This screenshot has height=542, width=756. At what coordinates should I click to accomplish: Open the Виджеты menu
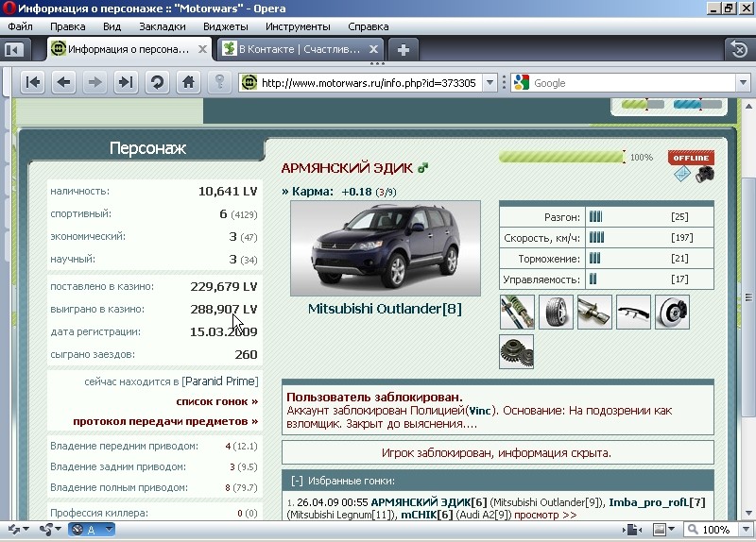tap(226, 26)
